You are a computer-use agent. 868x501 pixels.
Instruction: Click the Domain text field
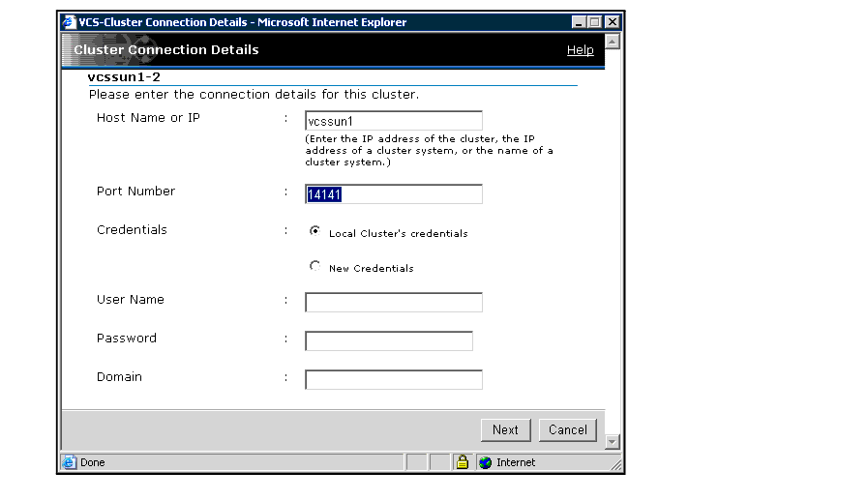coord(393,380)
